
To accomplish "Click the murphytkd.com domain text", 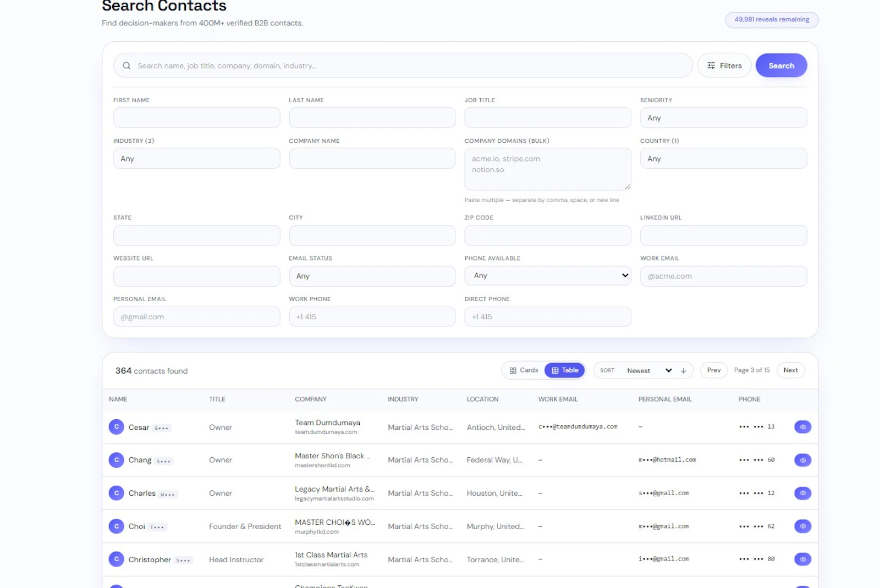I will click(x=317, y=532).
